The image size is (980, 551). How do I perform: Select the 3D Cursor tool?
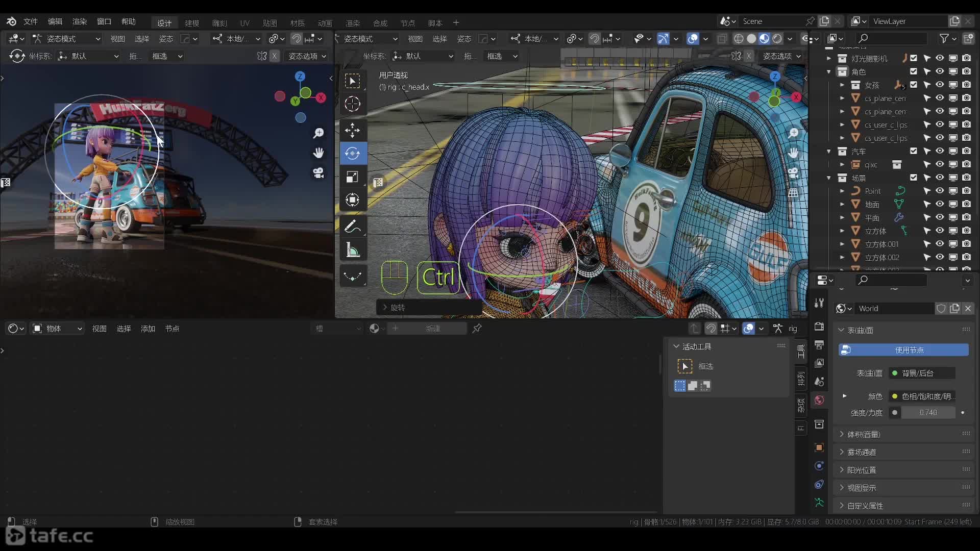tap(352, 104)
